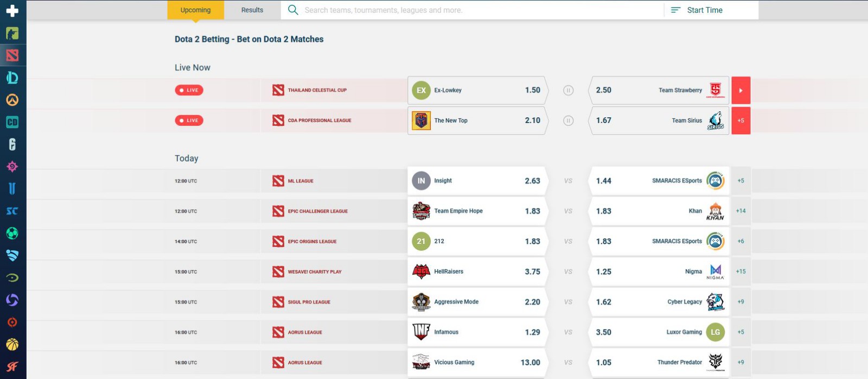868x379 pixels.
Task: Click the "Today" section heading
Action: [x=187, y=158]
